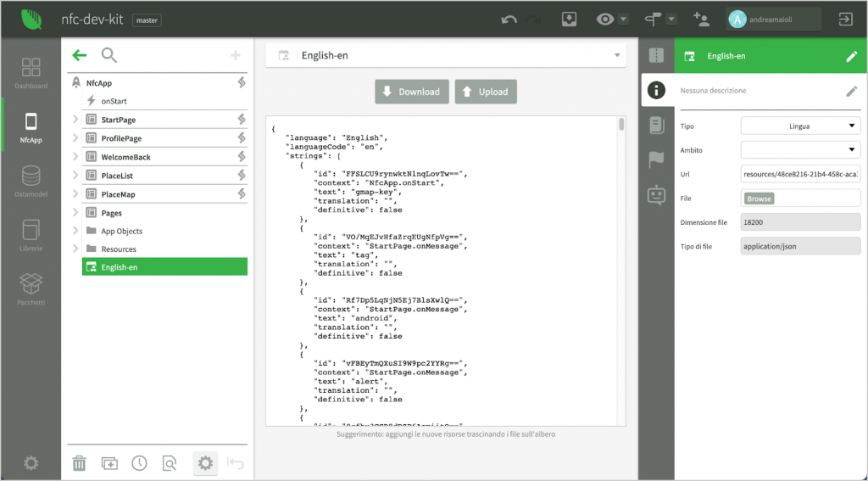Viewport: 868px width, 481px height.
Task: Expand the WelcomeBack tree node
Action: pyautogui.click(x=75, y=156)
